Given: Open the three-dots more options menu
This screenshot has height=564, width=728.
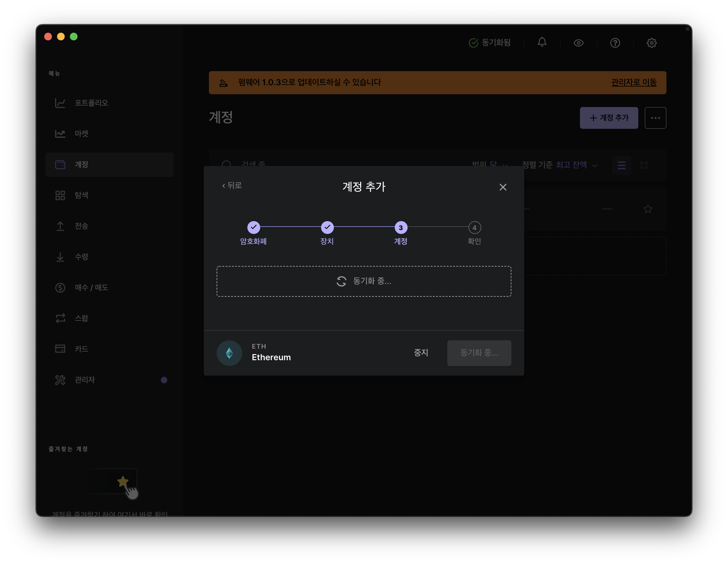Looking at the screenshot, I should point(655,118).
